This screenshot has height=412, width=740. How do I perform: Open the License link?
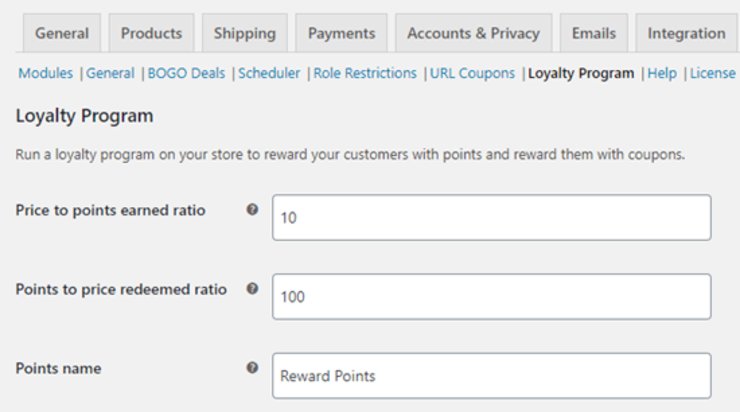click(x=713, y=73)
